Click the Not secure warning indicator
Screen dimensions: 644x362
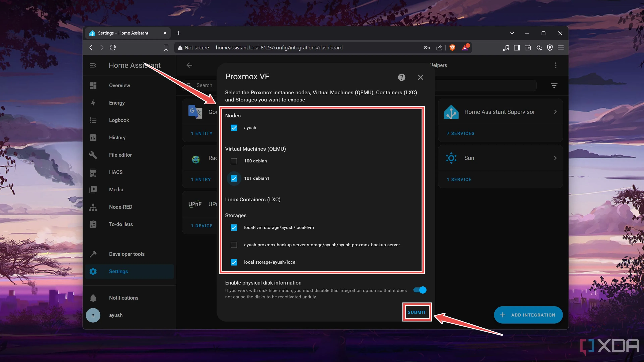[x=193, y=47]
